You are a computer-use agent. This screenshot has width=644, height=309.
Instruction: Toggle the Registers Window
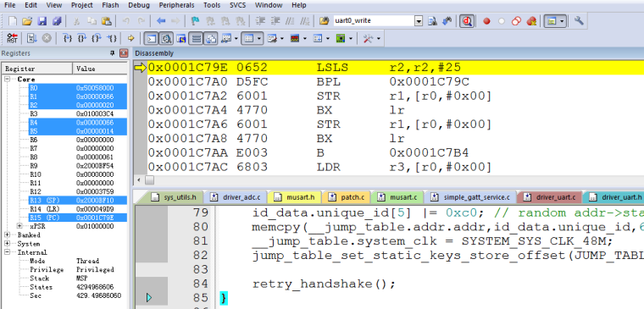197,39
